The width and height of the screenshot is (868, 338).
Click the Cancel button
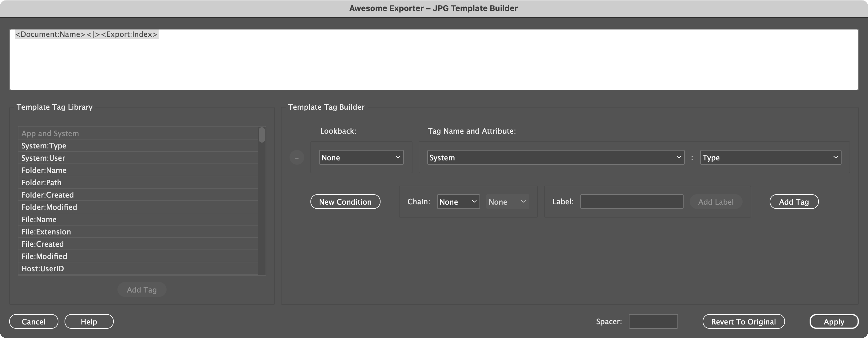pos(34,321)
